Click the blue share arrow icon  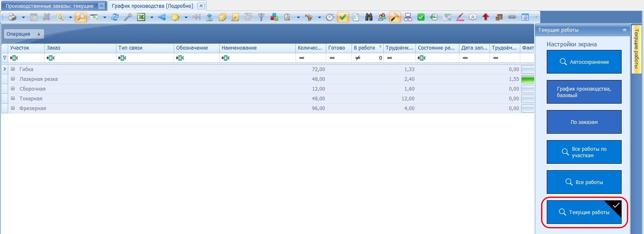(162, 17)
